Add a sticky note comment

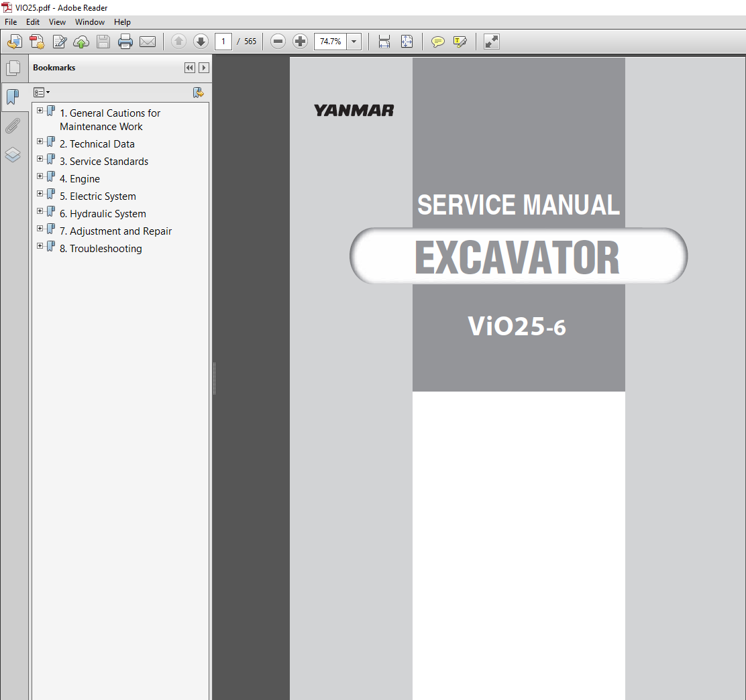(x=437, y=42)
